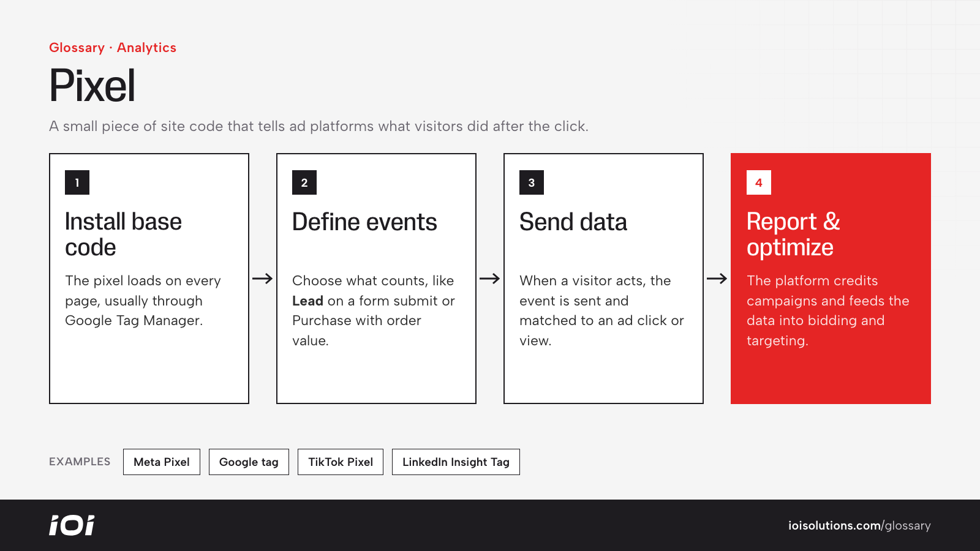Screen dimensions: 980x551
Task: Click the text 'data into bidding and'
Action: click(x=815, y=321)
